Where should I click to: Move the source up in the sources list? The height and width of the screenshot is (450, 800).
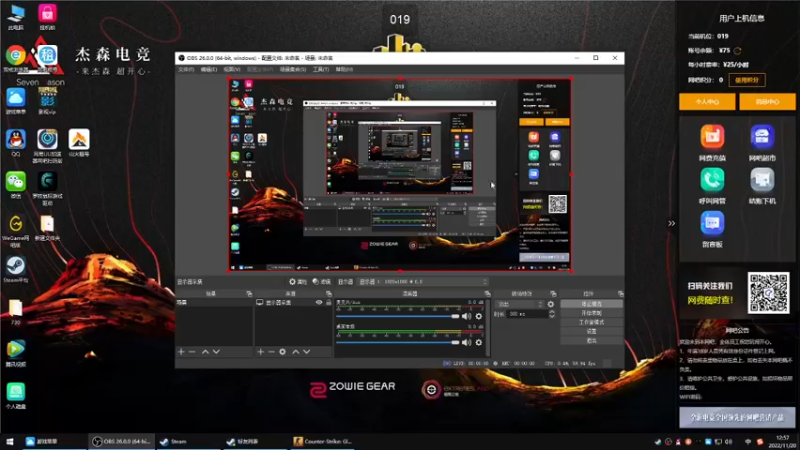click(x=295, y=352)
